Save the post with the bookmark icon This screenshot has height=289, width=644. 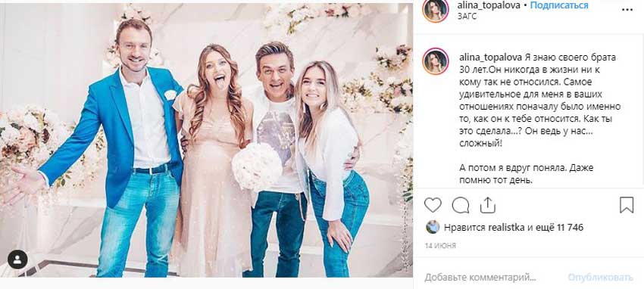[x=627, y=205]
